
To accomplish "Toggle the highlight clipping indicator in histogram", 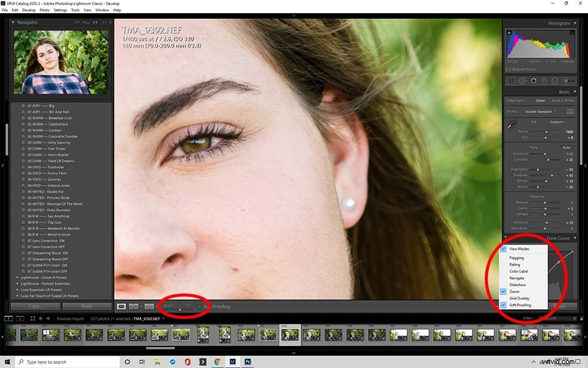I will 572,33.
